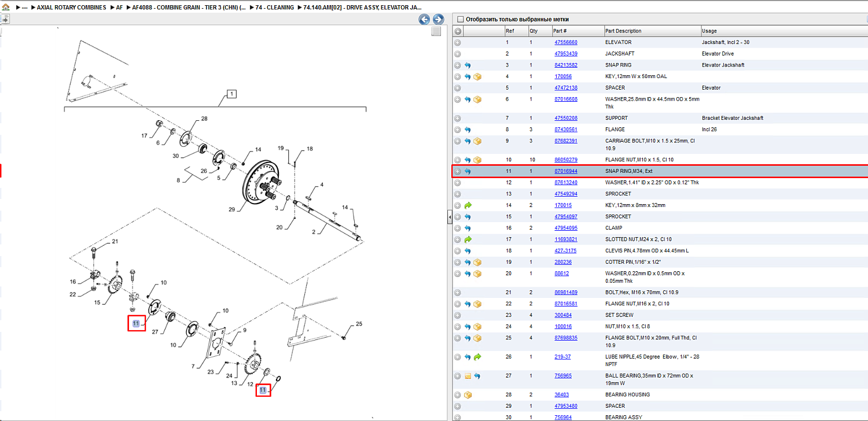Click package icon for NUT,M10 100016 row
The image size is (868, 421).
coord(477,327)
